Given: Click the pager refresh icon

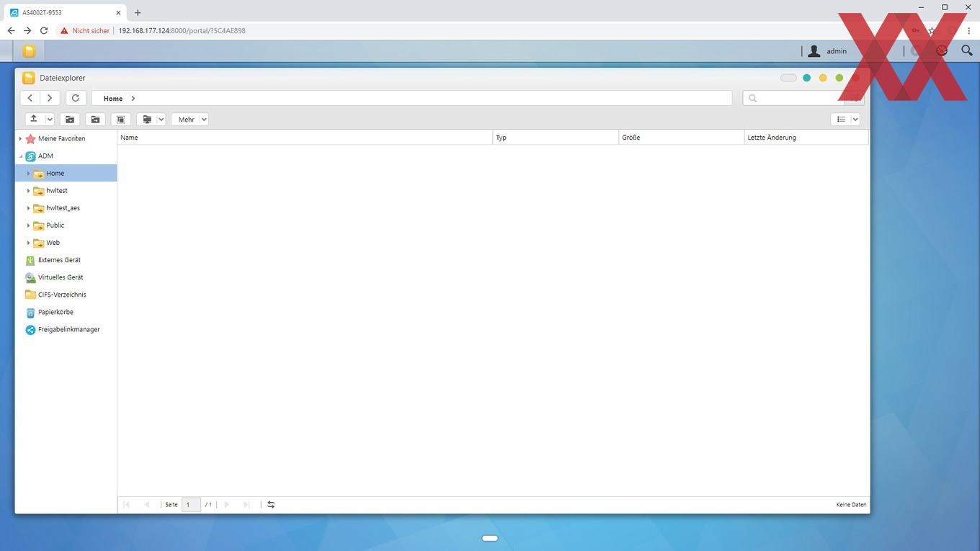Looking at the screenshot, I should coord(271,505).
